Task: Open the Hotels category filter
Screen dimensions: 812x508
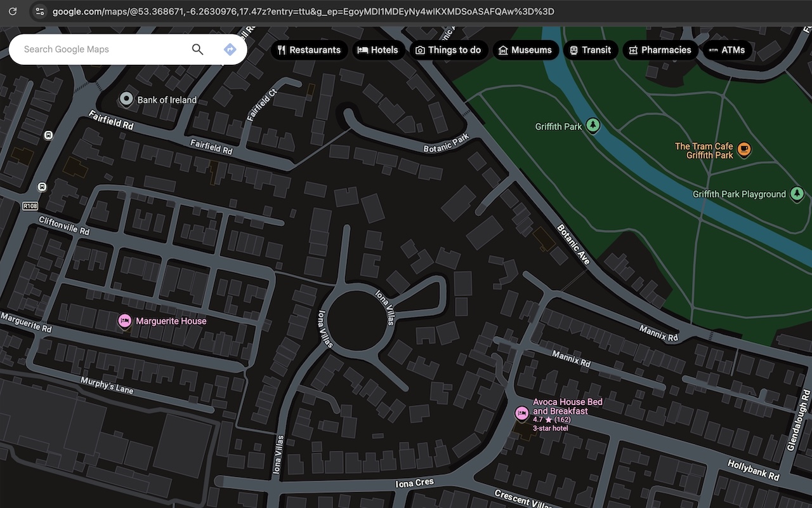Action: 378,50
